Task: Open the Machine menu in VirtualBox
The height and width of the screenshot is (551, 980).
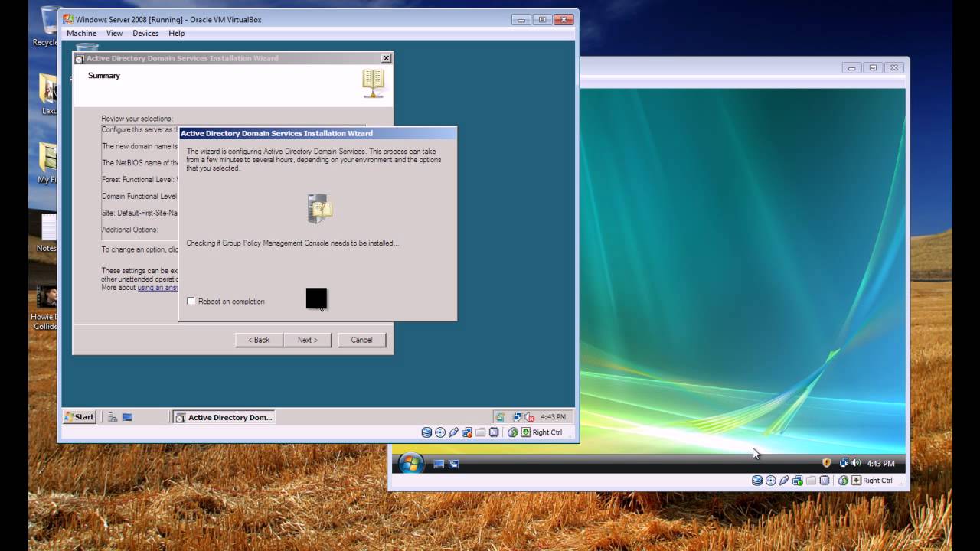Action: click(81, 34)
